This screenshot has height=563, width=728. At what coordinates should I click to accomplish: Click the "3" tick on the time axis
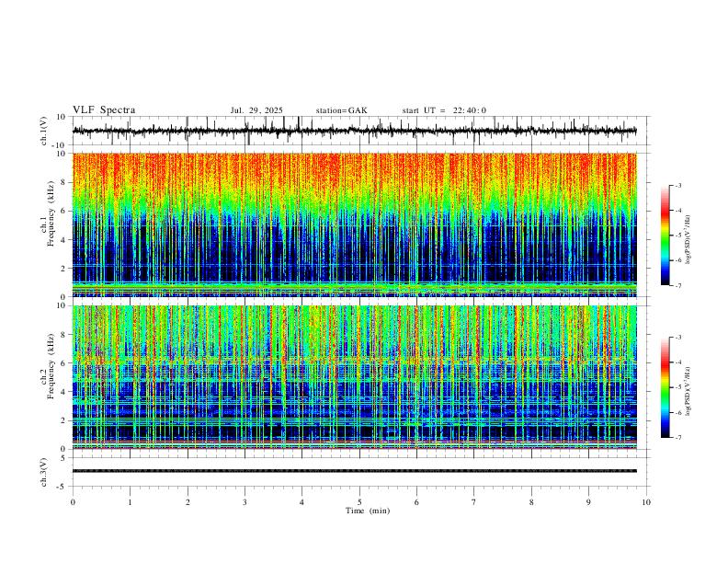click(245, 502)
